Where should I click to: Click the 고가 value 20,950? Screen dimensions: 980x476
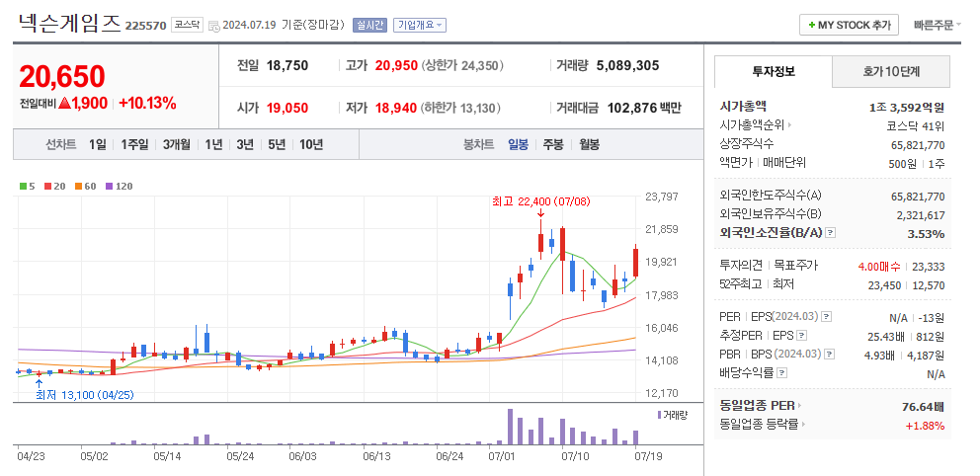pos(396,65)
